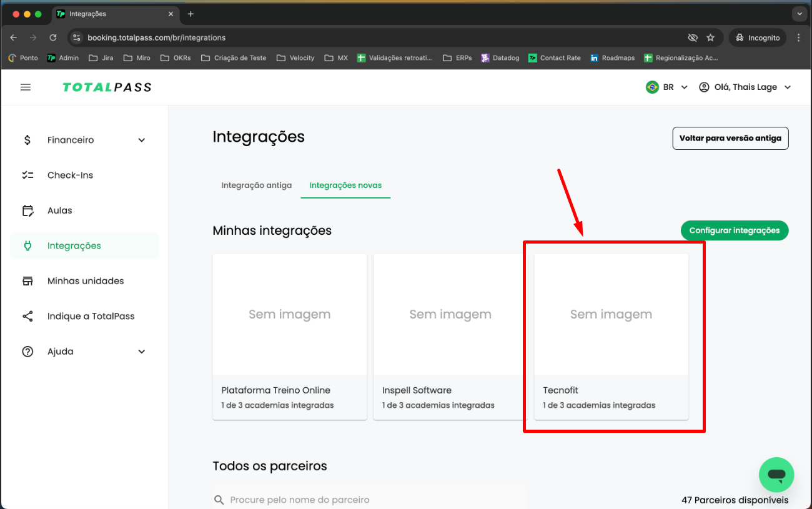Viewport: 812px width, 509px height.
Task: Click the Todos os parceiros heading
Action: [x=270, y=466]
